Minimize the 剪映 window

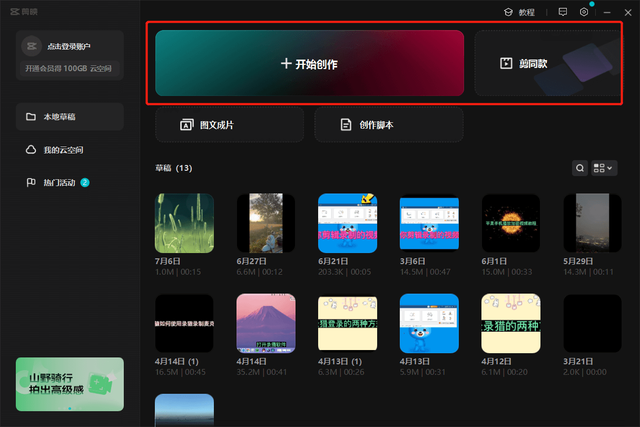tap(607, 13)
